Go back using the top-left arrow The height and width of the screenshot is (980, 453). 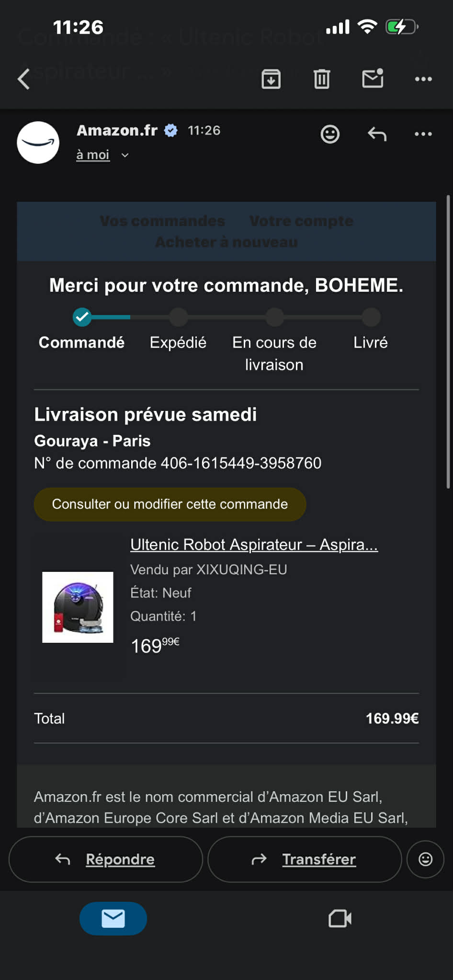click(x=24, y=79)
